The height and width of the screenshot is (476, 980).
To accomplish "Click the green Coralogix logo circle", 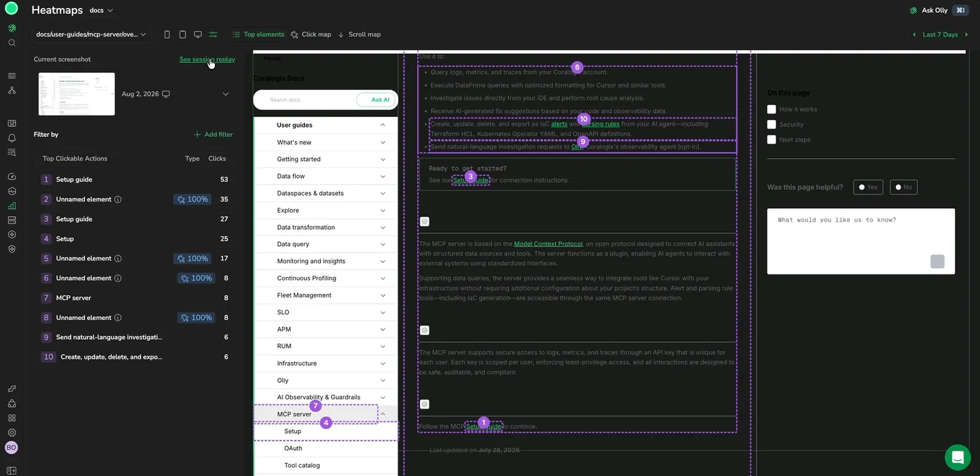I will (x=11, y=9).
